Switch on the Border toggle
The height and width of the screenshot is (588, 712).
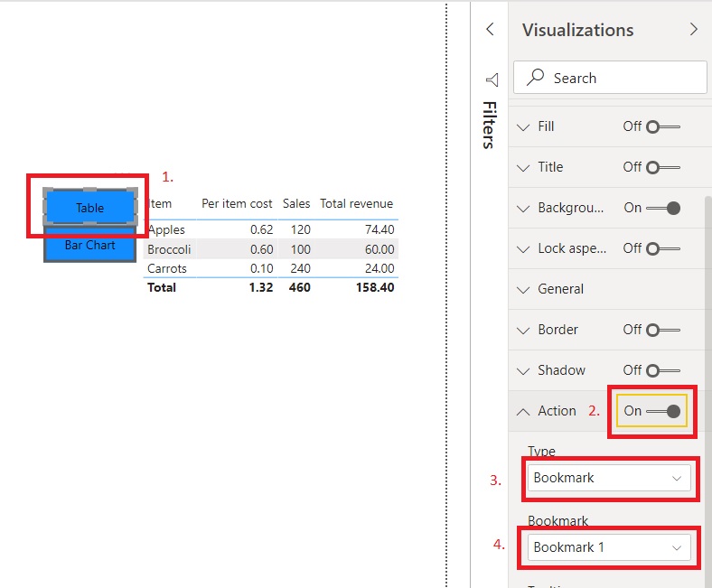tap(664, 330)
